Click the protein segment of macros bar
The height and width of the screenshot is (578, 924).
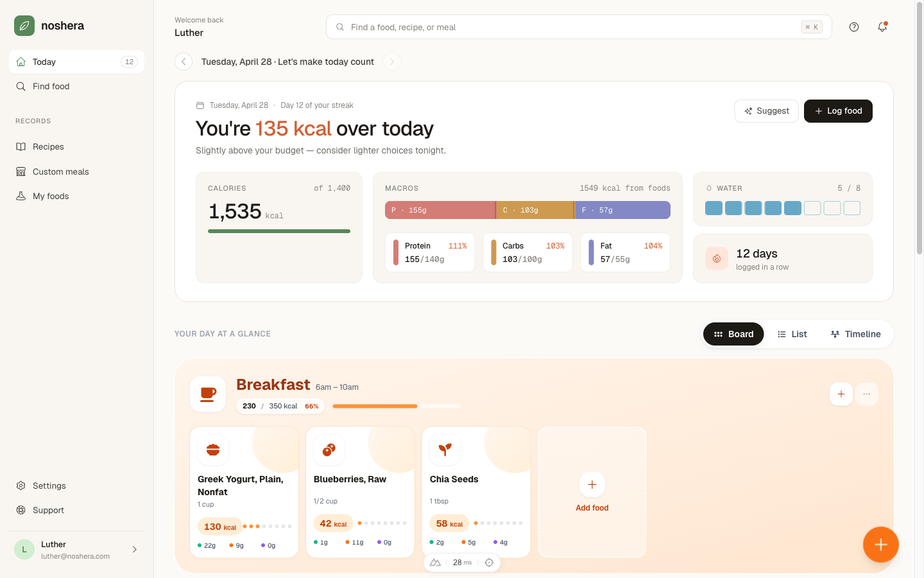(x=440, y=210)
